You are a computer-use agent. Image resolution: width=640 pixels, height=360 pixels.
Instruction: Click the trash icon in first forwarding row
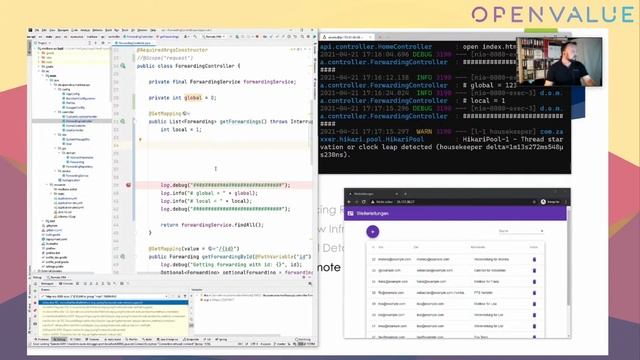pyautogui.click(x=534, y=259)
